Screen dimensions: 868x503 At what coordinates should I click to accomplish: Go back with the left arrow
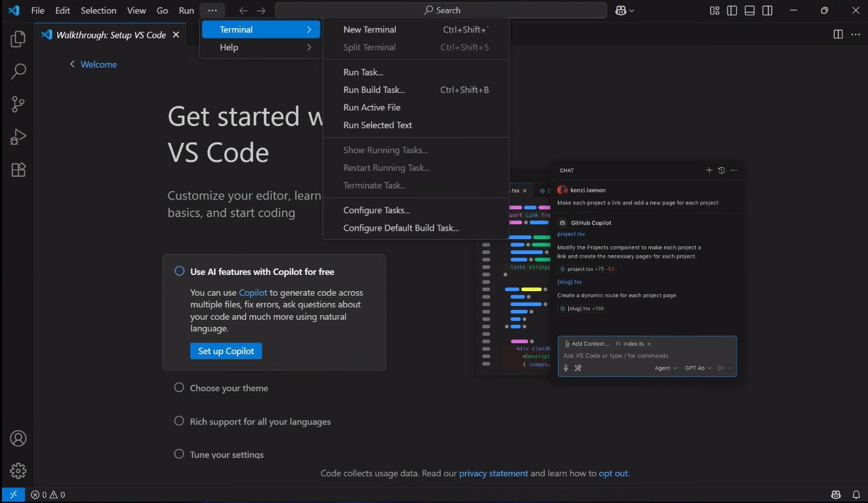[x=243, y=10]
